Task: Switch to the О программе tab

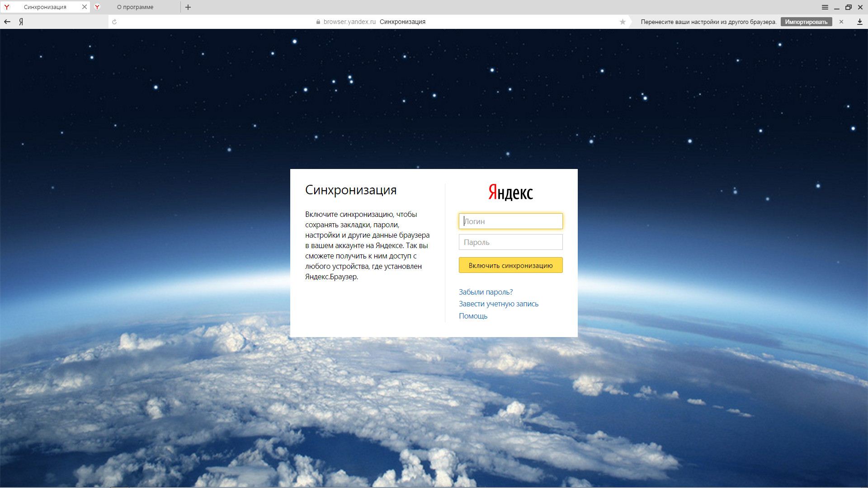Action: coord(135,7)
